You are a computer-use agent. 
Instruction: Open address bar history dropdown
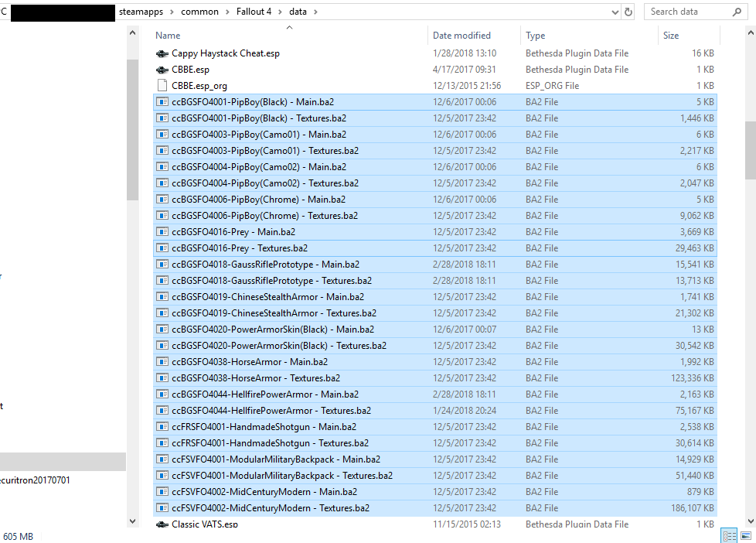point(615,12)
